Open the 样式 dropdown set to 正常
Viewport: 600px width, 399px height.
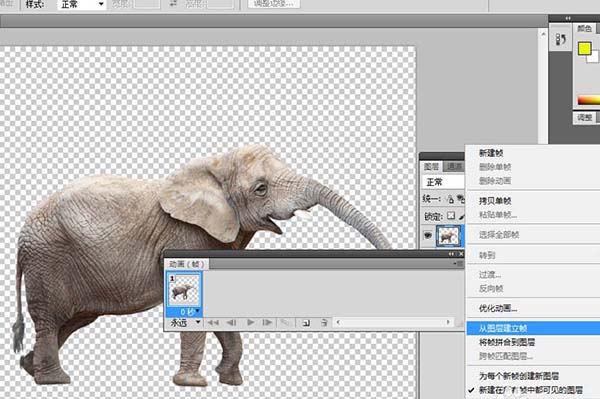[x=81, y=4]
